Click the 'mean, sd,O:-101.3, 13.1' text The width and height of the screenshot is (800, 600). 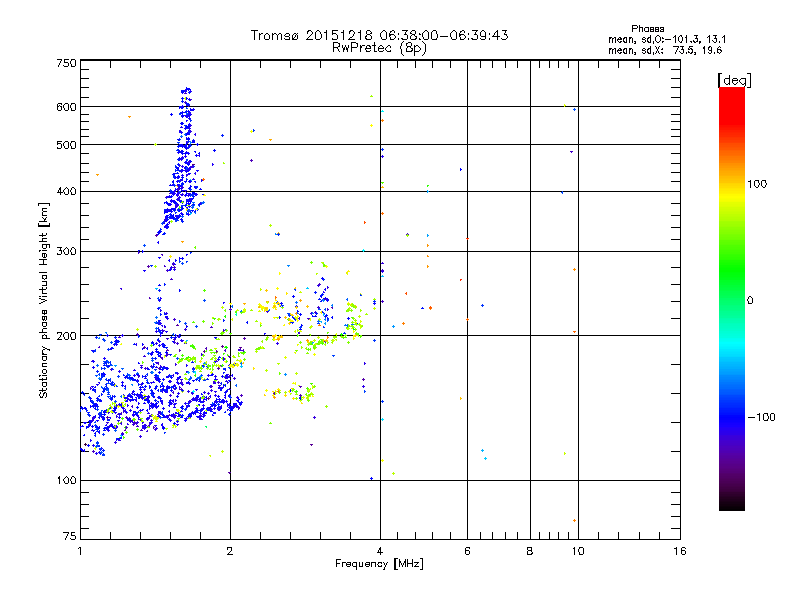(x=667, y=39)
